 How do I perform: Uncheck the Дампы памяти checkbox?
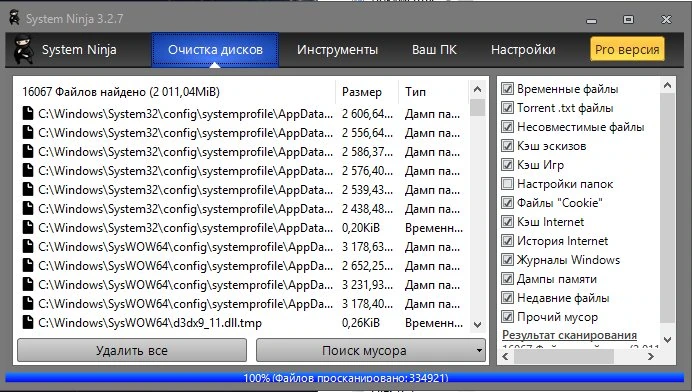coord(508,279)
